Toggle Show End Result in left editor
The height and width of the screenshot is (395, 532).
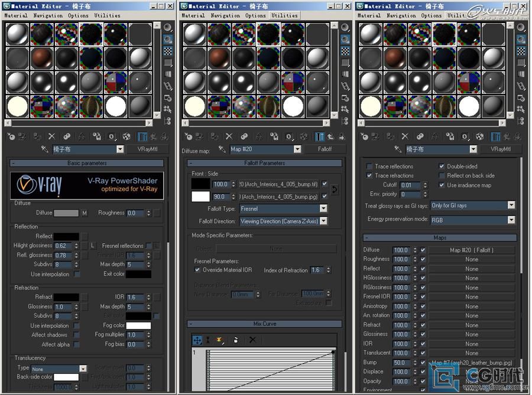point(142,136)
